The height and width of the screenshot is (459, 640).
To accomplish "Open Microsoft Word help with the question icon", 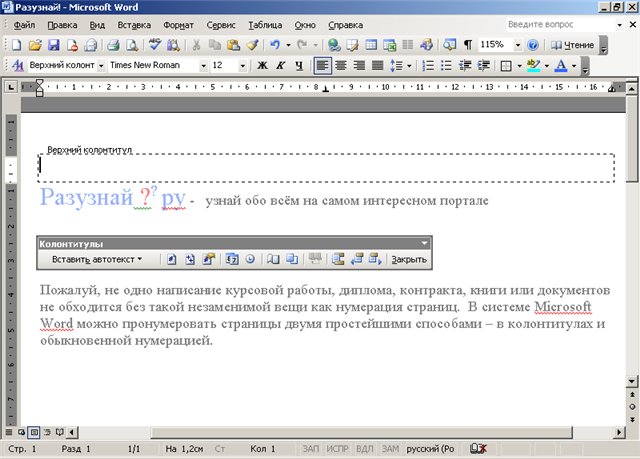I will pyautogui.click(x=533, y=45).
